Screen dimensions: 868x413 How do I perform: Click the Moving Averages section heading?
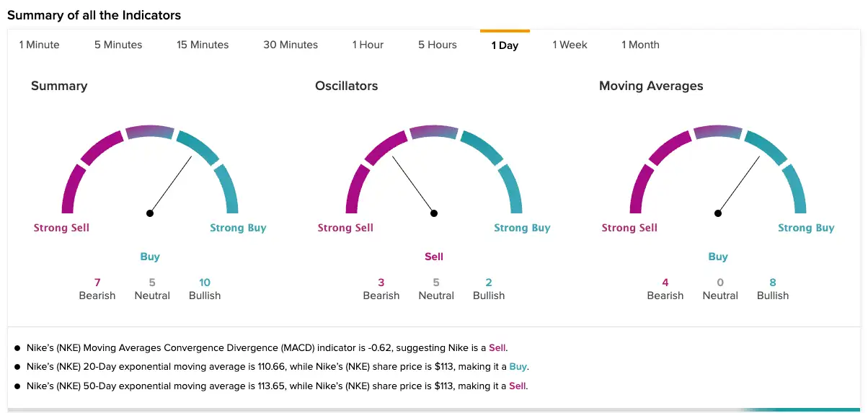point(651,86)
